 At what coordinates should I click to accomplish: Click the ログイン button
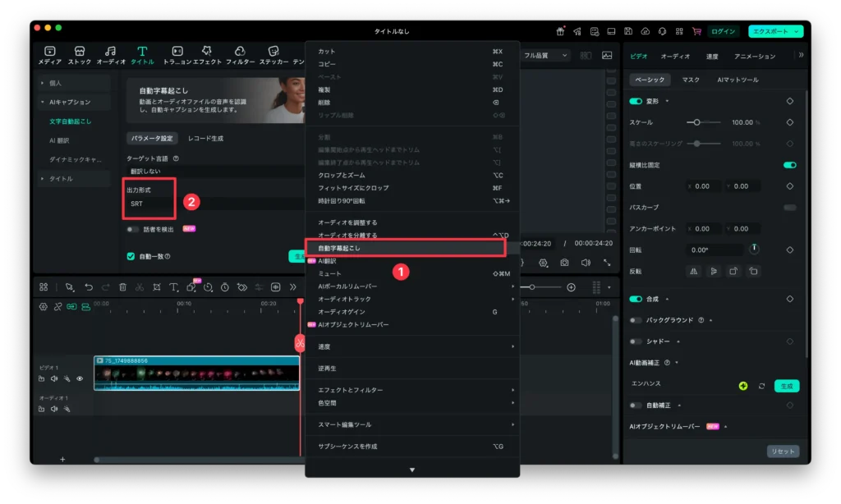click(722, 30)
